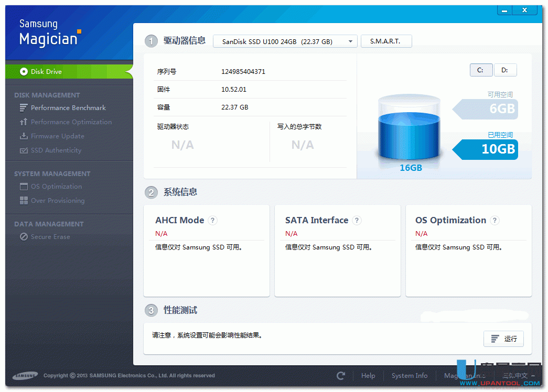Open the S.M.A.R.T. details
Viewport: 548px width, 392px height.
386,41
